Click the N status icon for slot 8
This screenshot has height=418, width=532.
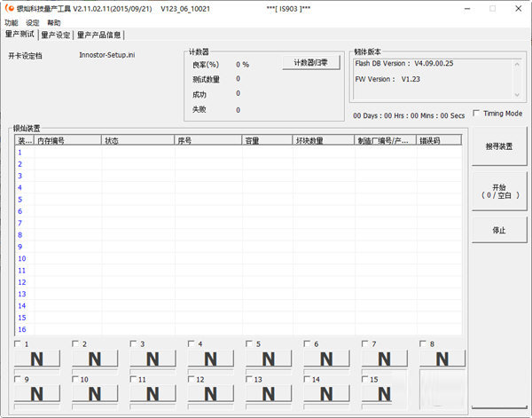click(x=442, y=359)
